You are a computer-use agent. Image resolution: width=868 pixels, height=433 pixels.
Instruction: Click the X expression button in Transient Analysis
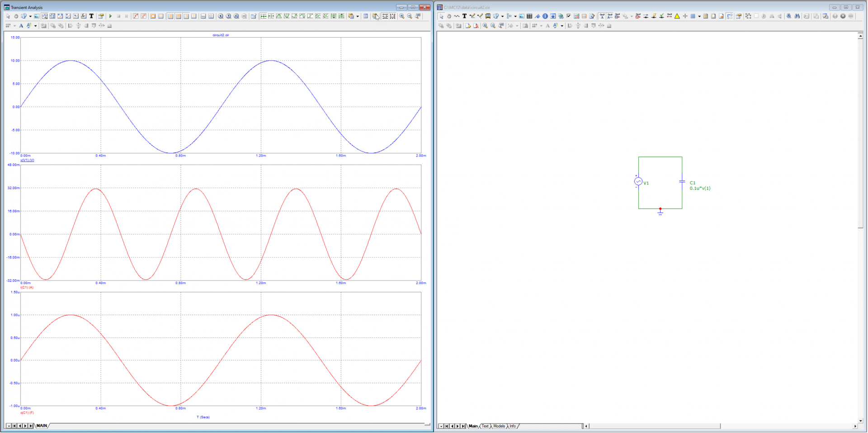click(x=221, y=16)
